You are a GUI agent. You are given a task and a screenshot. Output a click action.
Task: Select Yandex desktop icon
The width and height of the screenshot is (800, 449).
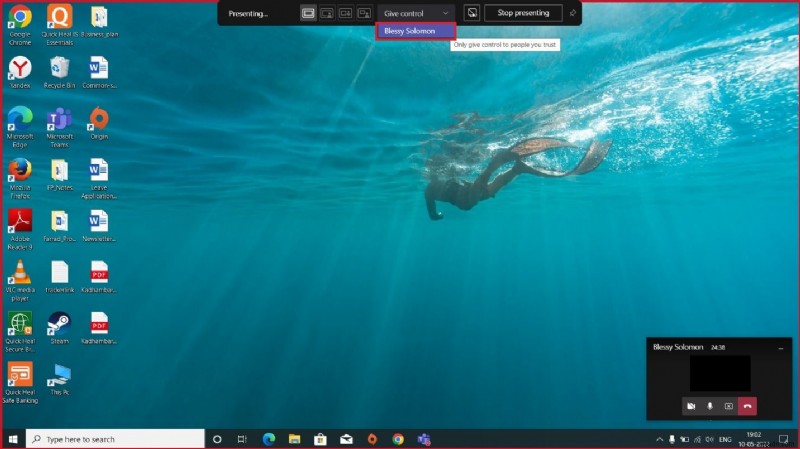pos(20,72)
